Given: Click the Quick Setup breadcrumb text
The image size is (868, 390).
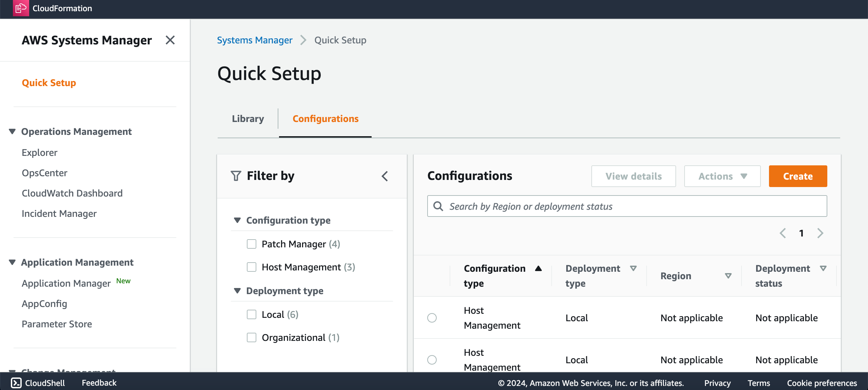Looking at the screenshot, I should coord(340,40).
